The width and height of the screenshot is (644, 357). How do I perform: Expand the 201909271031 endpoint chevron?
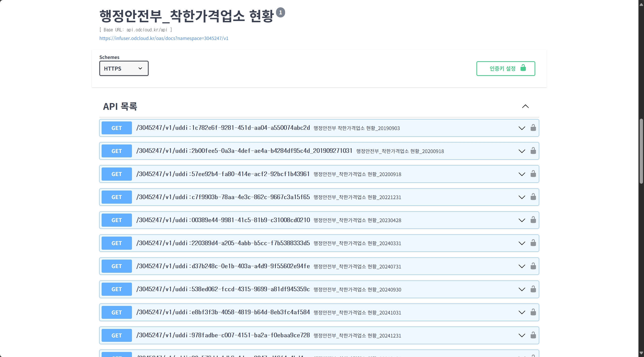pyautogui.click(x=522, y=151)
